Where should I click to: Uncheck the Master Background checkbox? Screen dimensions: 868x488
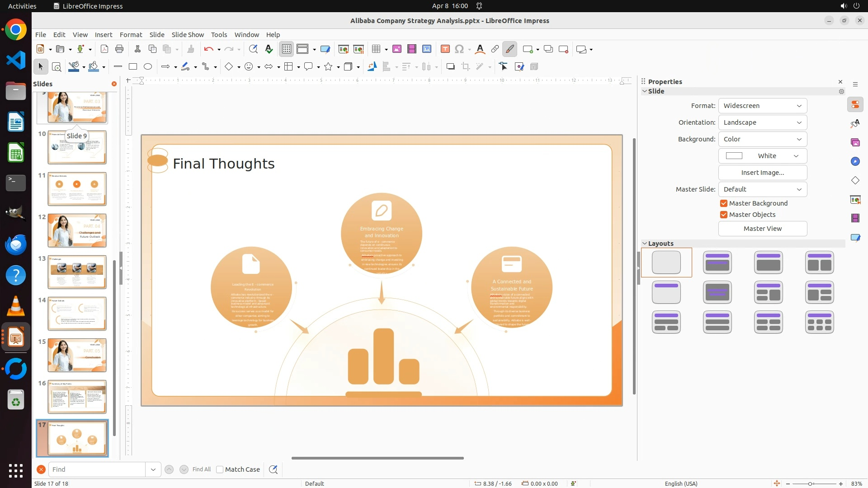(x=724, y=203)
